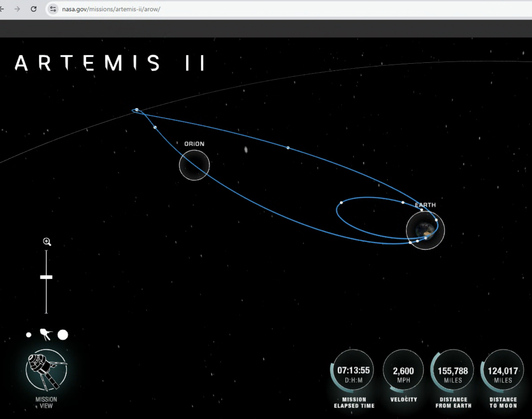Click the Mission Elapsed Time gauge

353,370
